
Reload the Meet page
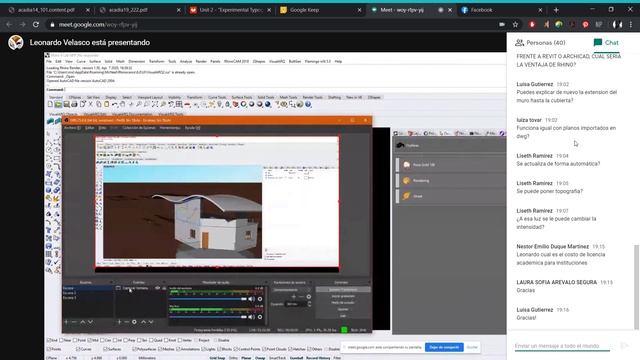click(36, 24)
